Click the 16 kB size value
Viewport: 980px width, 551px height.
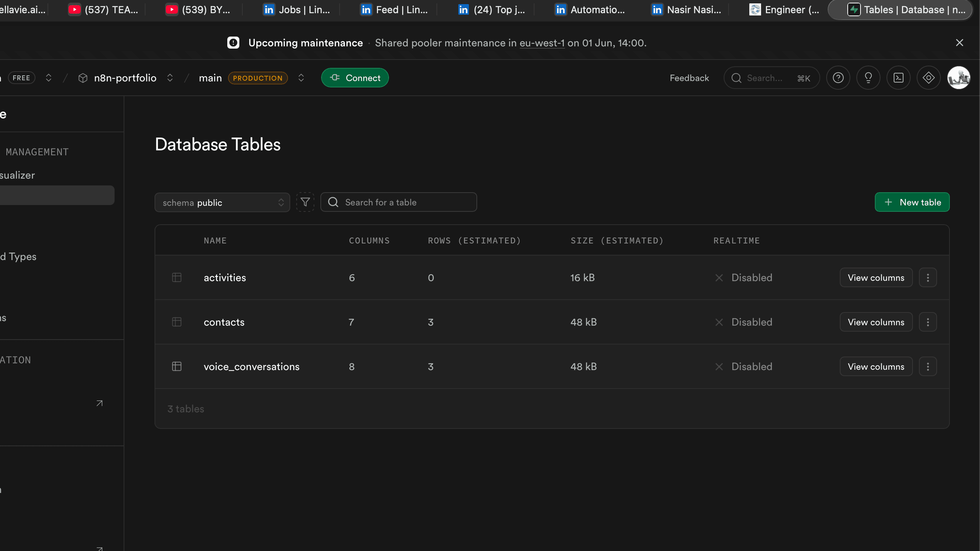pyautogui.click(x=582, y=278)
